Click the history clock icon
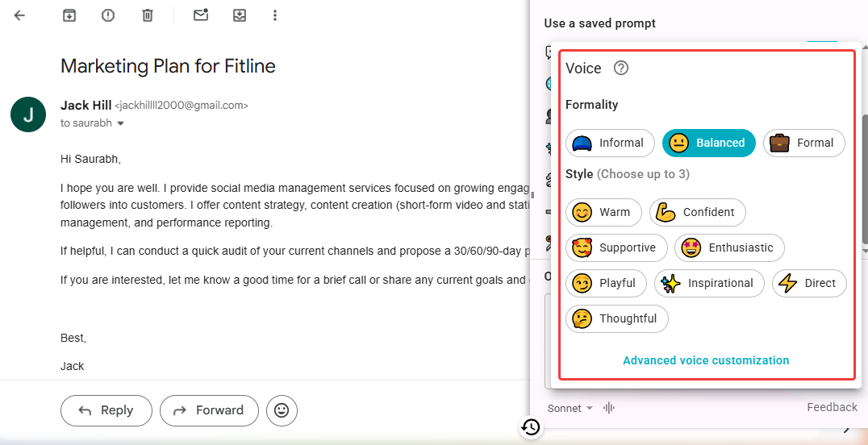Image resolution: width=868 pixels, height=445 pixels. [x=530, y=427]
